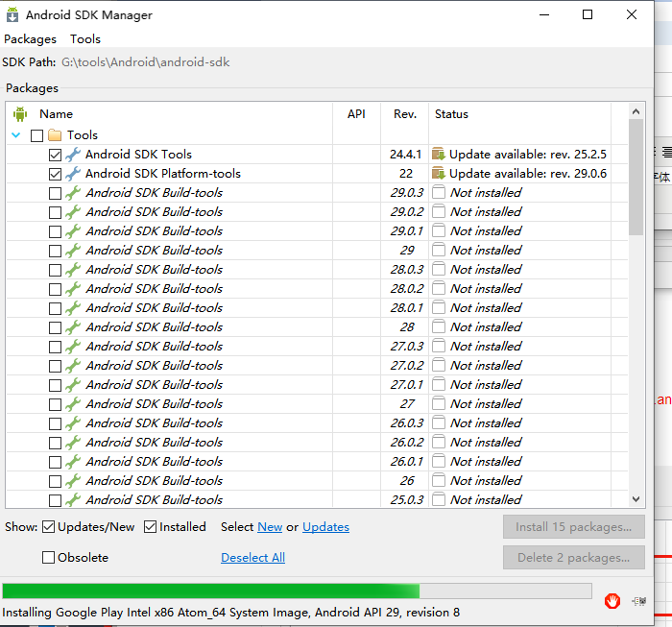Screen dimensions: 672x627
Task: Click update icon for rev. 25.2.5
Action: [439, 154]
